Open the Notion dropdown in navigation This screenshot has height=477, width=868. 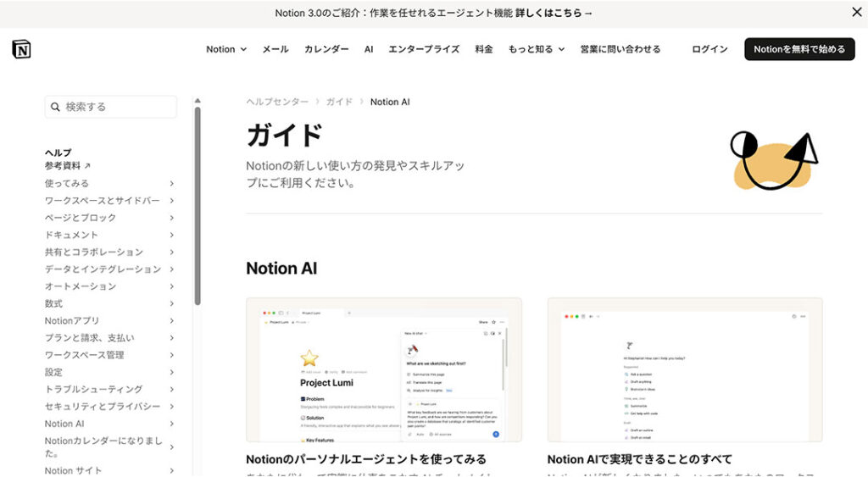pyautogui.click(x=225, y=49)
